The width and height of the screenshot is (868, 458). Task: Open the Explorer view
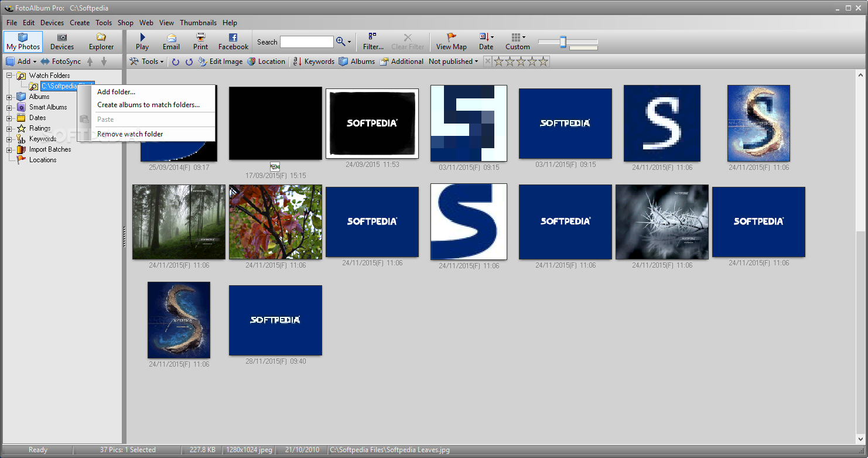pyautogui.click(x=101, y=42)
